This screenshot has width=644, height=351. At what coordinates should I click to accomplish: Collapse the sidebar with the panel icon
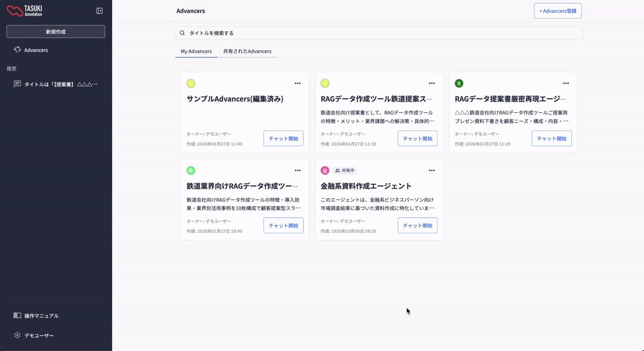100,11
